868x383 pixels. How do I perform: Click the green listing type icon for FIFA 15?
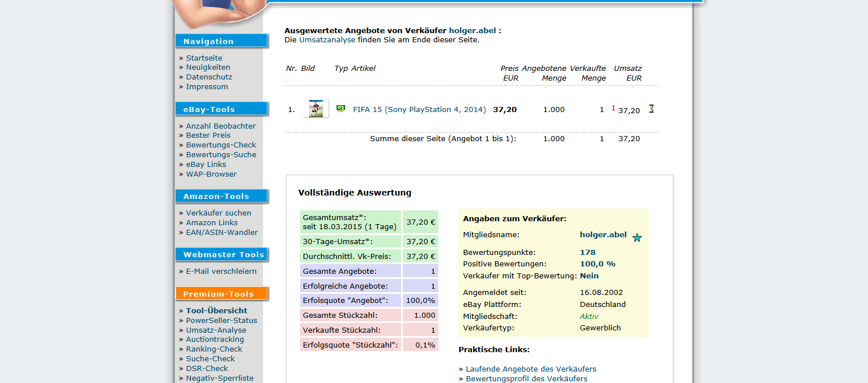[x=341, y=109]
